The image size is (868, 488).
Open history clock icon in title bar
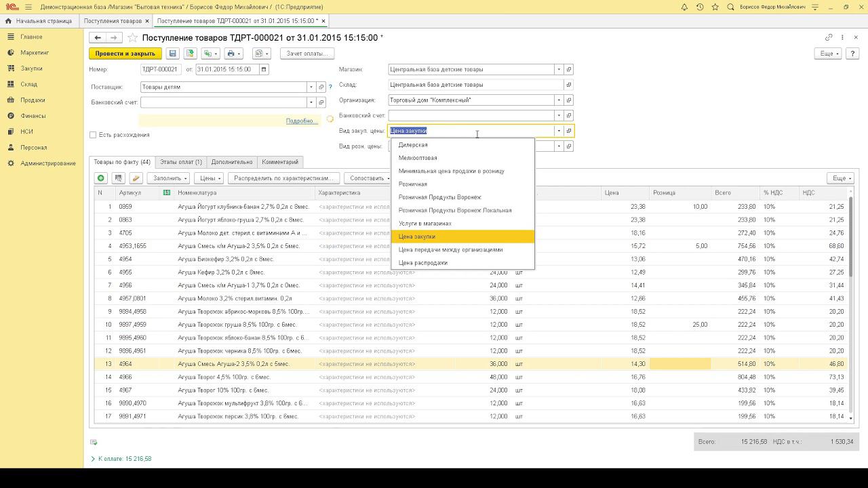click(x=700, y=7)
